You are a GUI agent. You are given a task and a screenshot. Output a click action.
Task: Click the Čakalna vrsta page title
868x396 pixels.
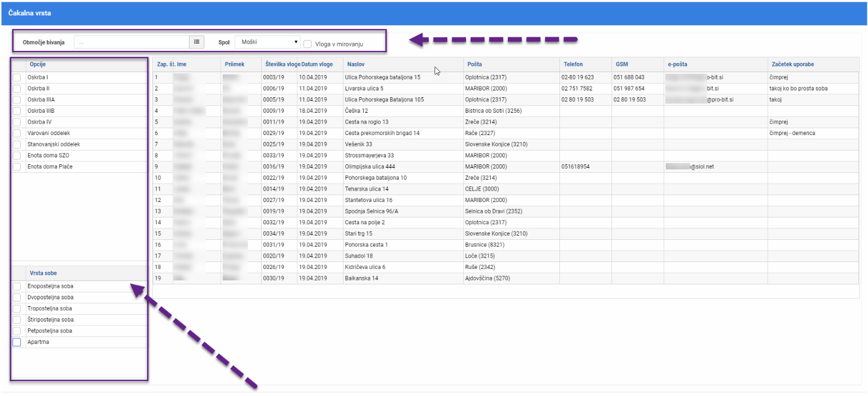(x=29, y=13)
